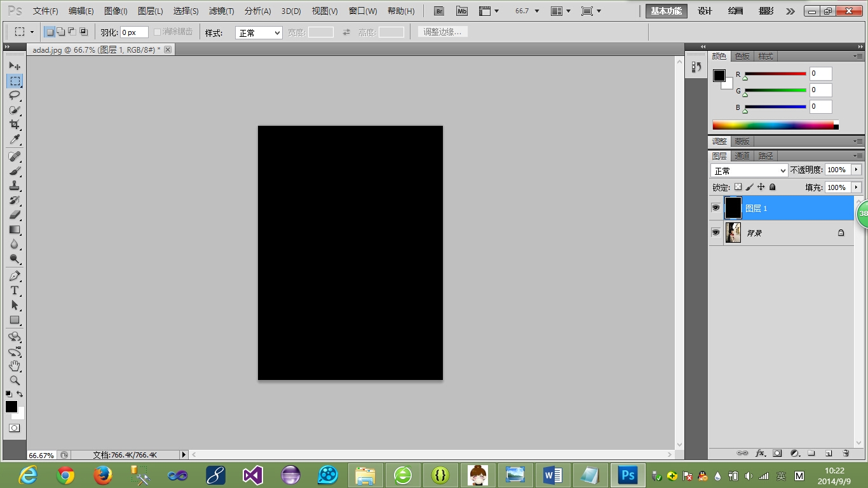Image resolution: width=868 pixels, height=488 pixels.
Task: Click the 调整边缘... button
Action: [x=443, y=32]
